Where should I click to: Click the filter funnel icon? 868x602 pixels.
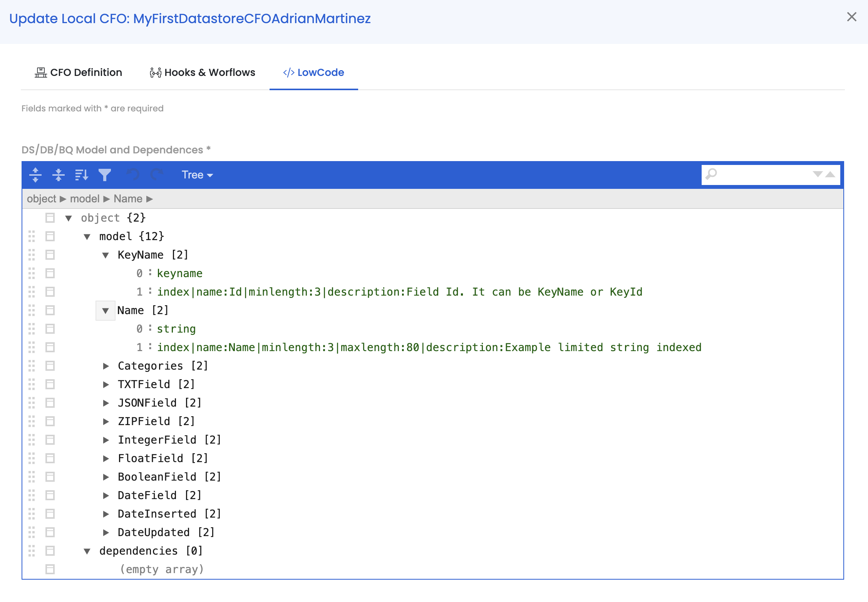(105, 175)
